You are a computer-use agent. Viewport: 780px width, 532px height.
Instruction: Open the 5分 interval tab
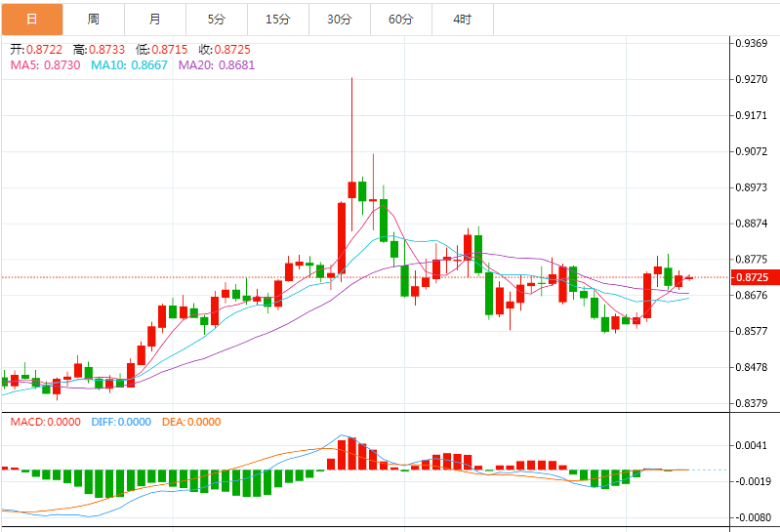click(217, 20)
